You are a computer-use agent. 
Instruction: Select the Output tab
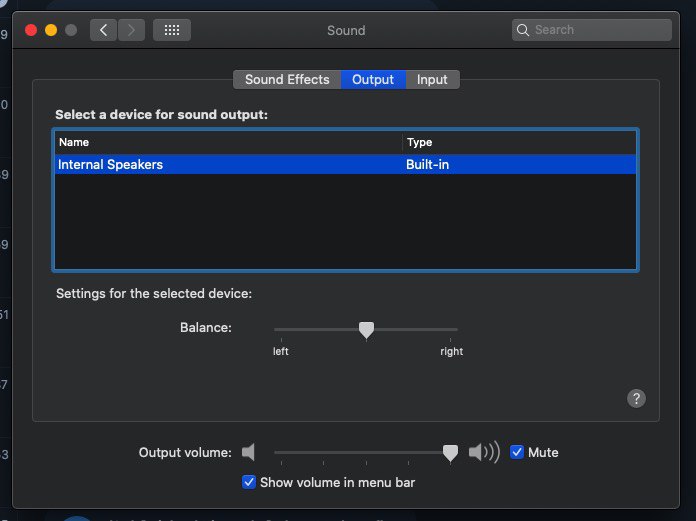pos(373,80)
